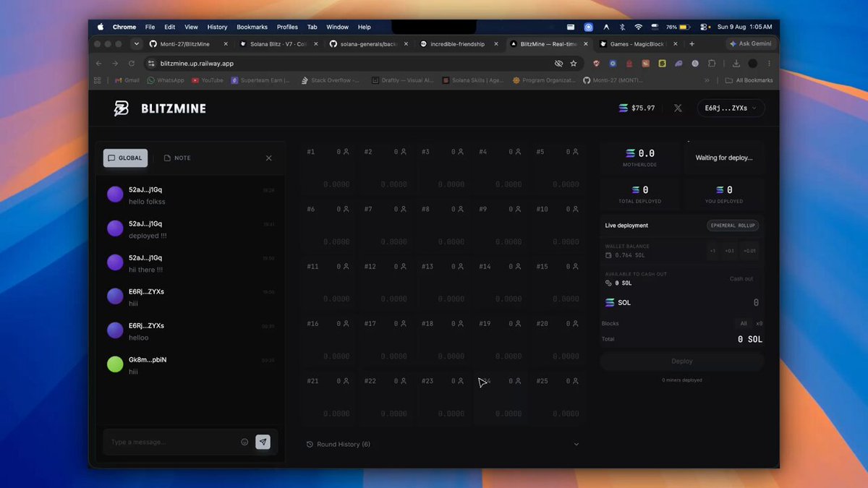Viewport: 868px width, 488px height.
Task: Close the chat panel with X
Action: click(269, 158)
